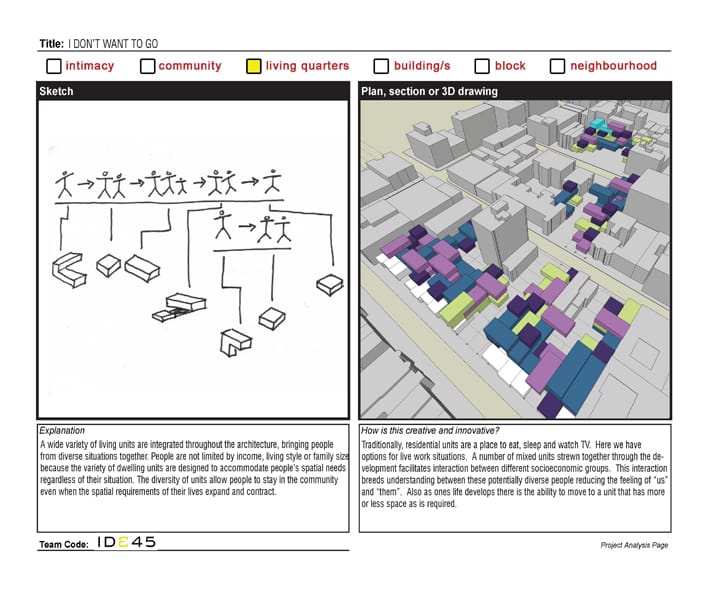Click the cyan unit in the 3D drawing
708x600 pixels.
601,126
